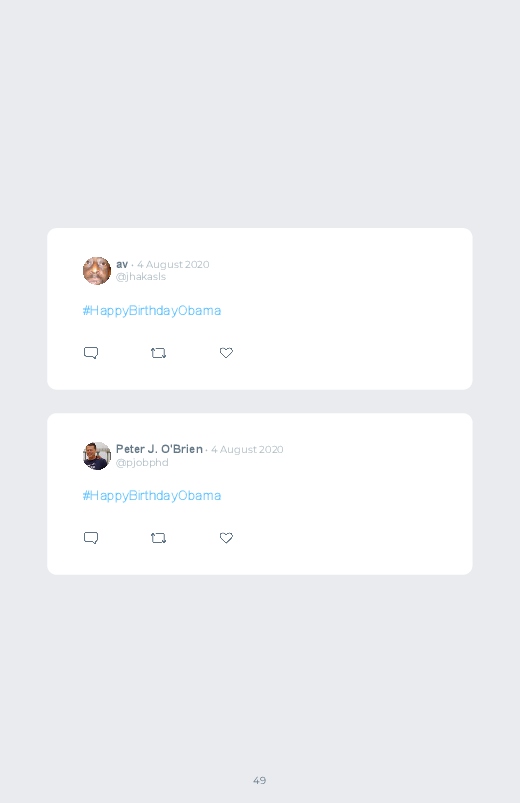Retweet av's #HappyBirthdayObama tweet
The height and width of the screenshot is (803, 520).
(158, 353)
